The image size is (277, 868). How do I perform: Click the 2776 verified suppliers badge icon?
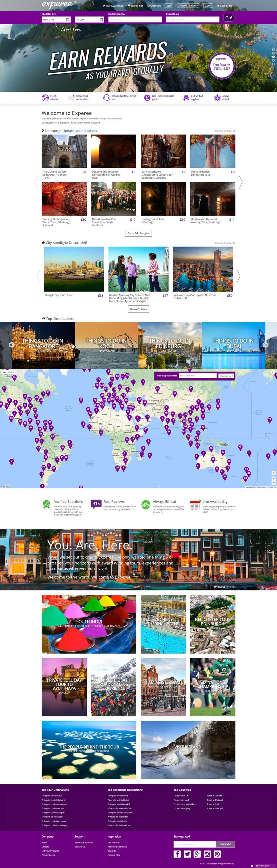[186, 98]
